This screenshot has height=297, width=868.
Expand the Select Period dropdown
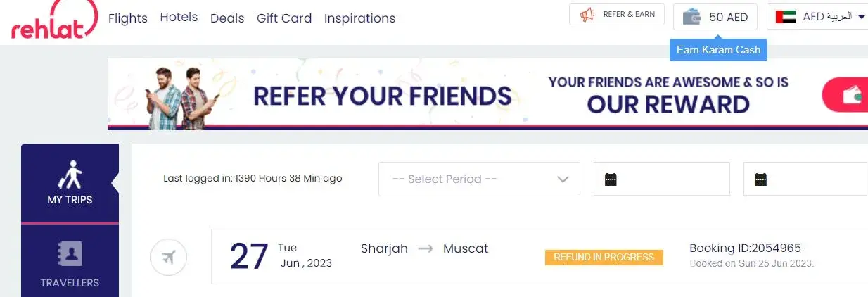tap(479, 179)
